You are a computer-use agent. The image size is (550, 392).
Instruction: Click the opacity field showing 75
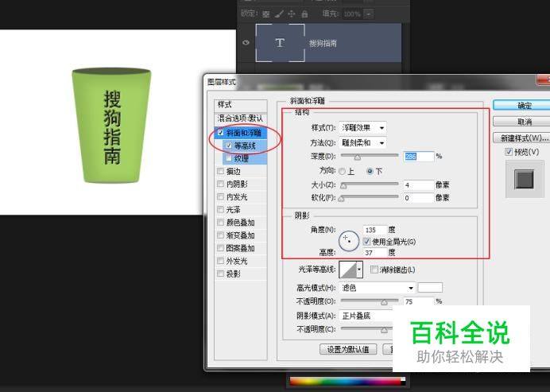pyautogui.click(x=419, y=301)
